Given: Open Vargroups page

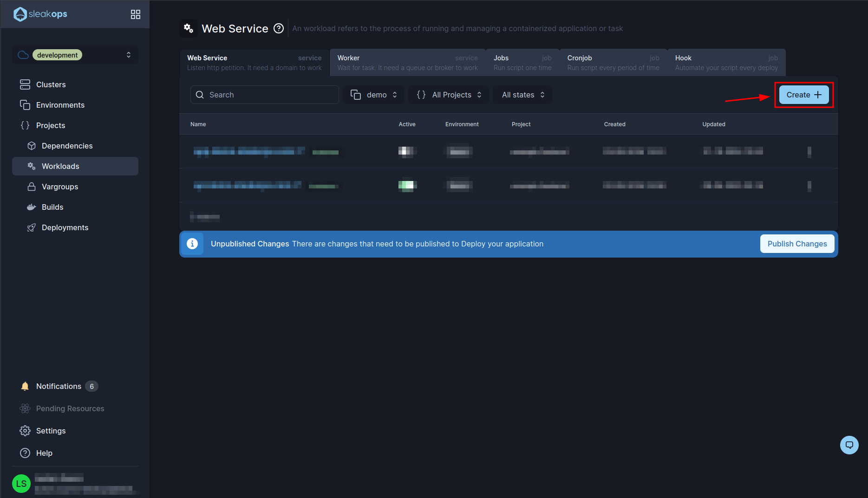Looking at the screenshot, I should [75, 187].
